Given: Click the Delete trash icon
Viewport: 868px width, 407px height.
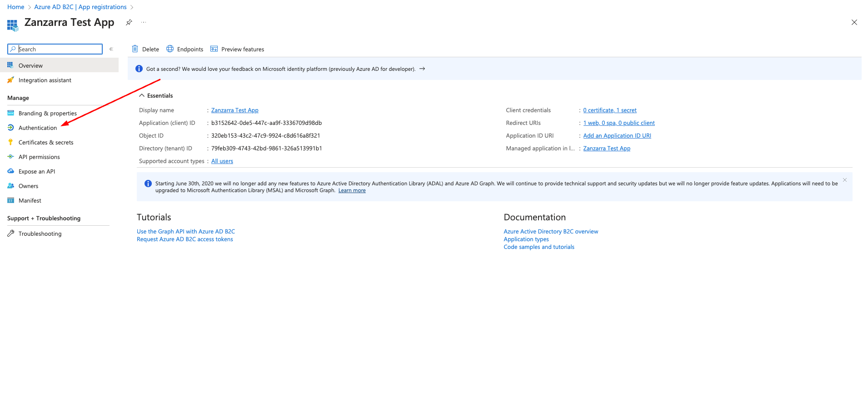Looking at the screenshot, I should point(135,49).
